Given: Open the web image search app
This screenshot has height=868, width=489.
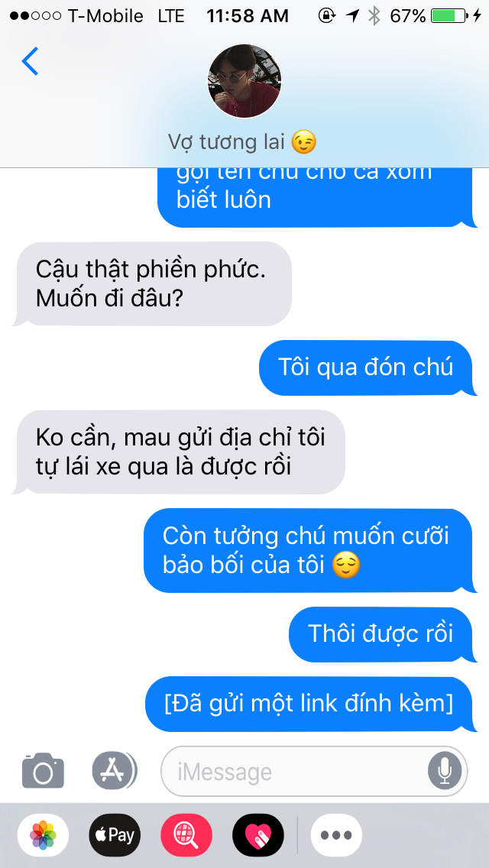Looking at the screenshot, I should click(x=186, y=835).
